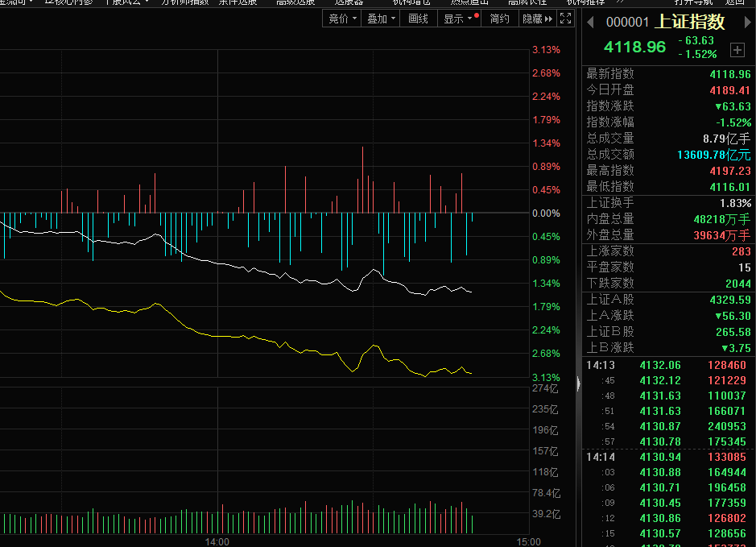Go to previous stock with left arrow
Image resolution: width=756 pixels, height=547 pixels.
point(589,23)
